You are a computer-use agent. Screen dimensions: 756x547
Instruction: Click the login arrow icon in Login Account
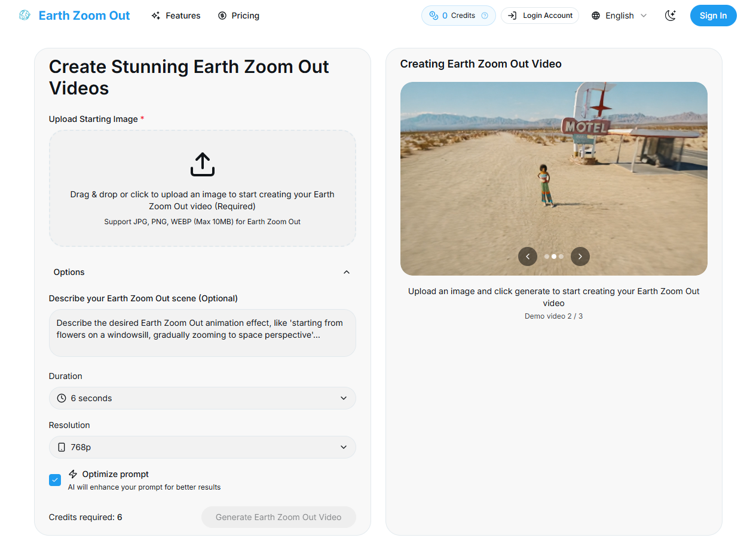[x=512, y=16]
